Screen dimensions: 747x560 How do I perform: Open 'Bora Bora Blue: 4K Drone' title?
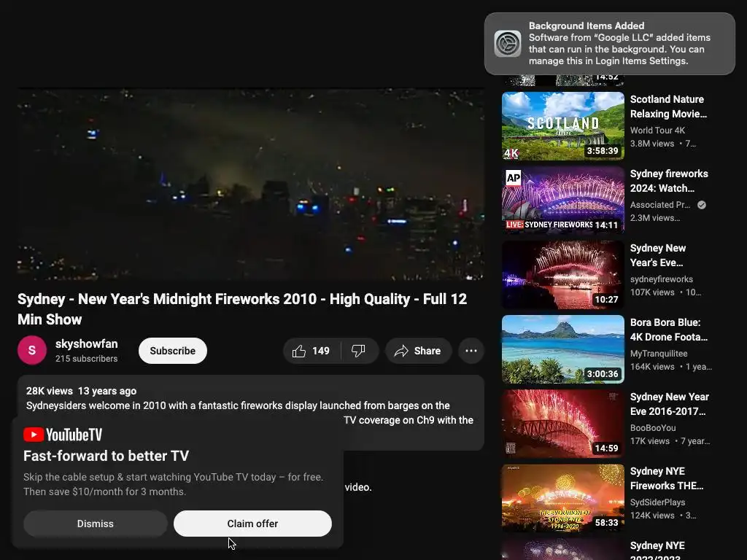pos(669,330)
